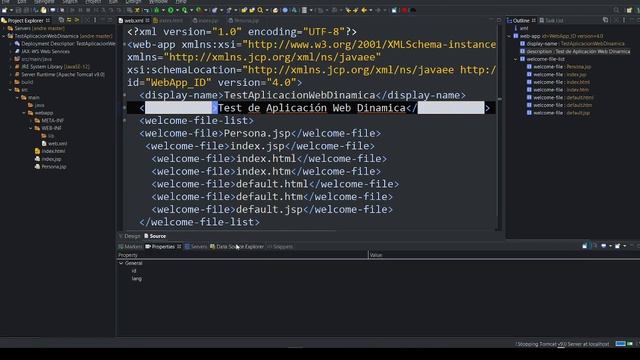Collapse TestAplicacionWebDinamica project node
640x360 pixels.
tap(4, 36)
